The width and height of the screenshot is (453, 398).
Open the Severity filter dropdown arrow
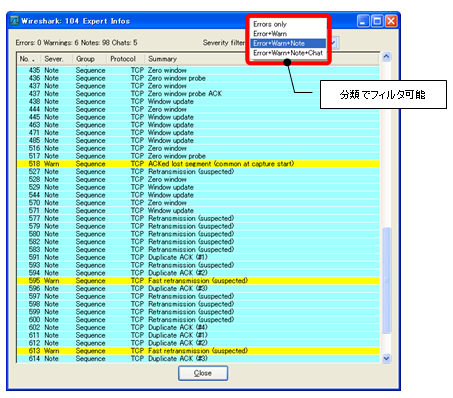[x=334, y=43]
